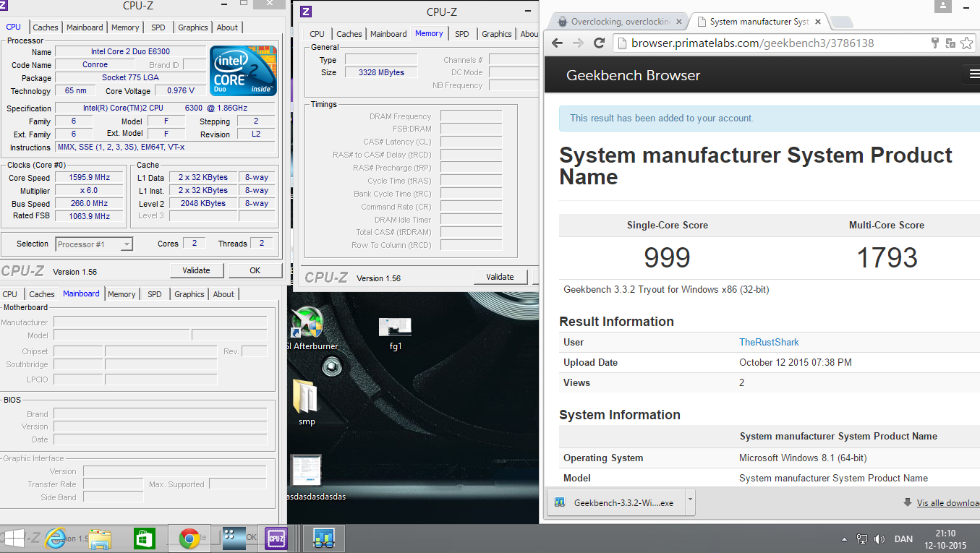Click the Geekbench exe download file icon
980x553 pixels.
point(560,502)
